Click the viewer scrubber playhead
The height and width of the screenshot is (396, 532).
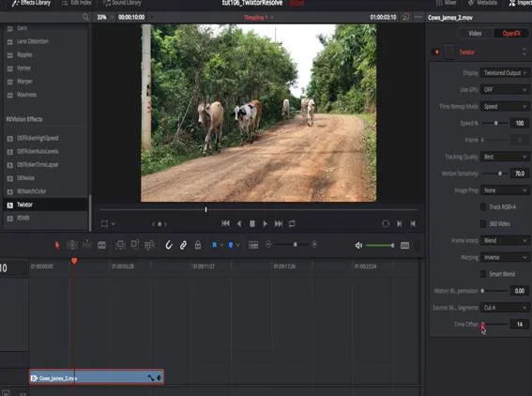(205, 209)
